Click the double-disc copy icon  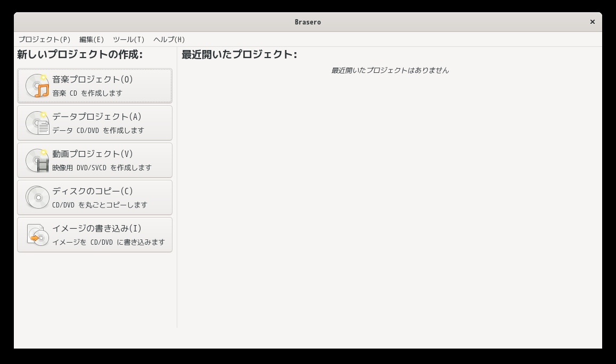click(x=37, y=197)
